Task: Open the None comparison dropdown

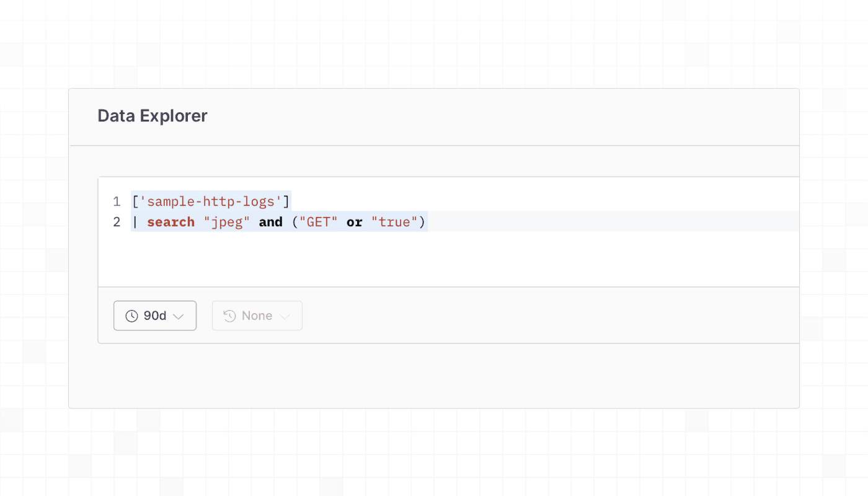Action: [257, 316]
